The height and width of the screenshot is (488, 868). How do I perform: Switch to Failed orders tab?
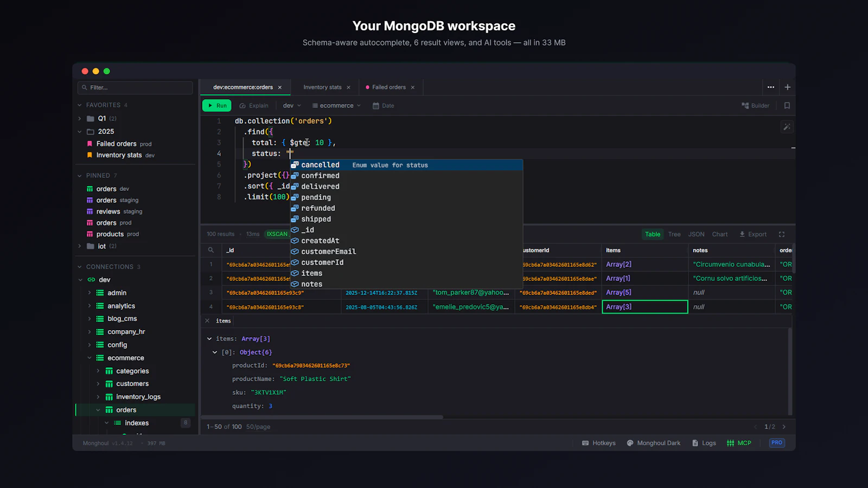388,87
